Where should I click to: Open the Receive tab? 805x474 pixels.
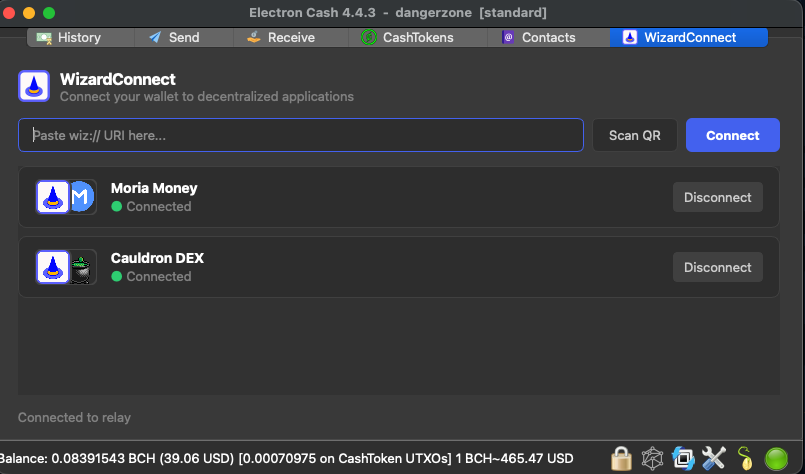coord(291,37)
